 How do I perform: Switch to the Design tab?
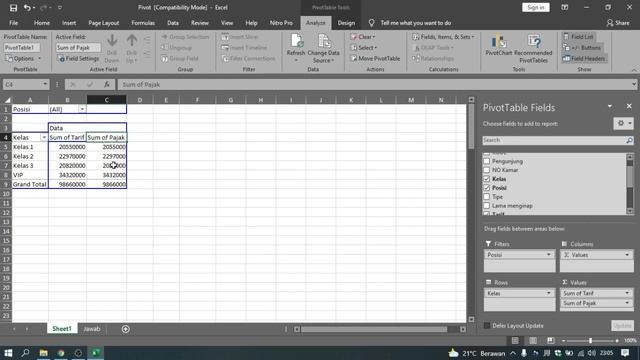346,23
